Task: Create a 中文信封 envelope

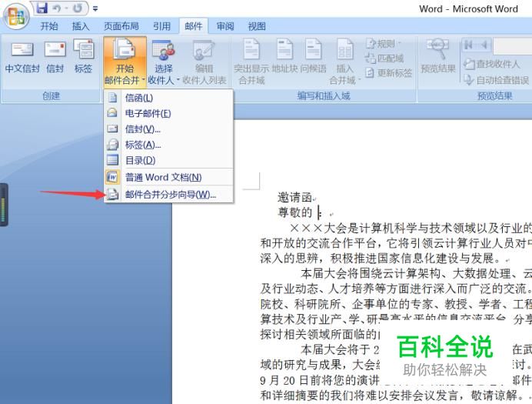Action: coord(22,57)
